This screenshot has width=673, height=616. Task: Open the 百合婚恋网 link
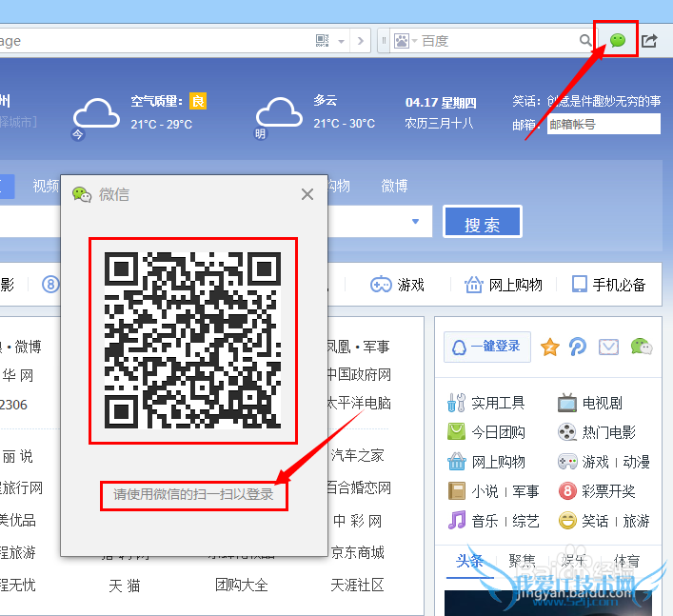coord(359,488)
